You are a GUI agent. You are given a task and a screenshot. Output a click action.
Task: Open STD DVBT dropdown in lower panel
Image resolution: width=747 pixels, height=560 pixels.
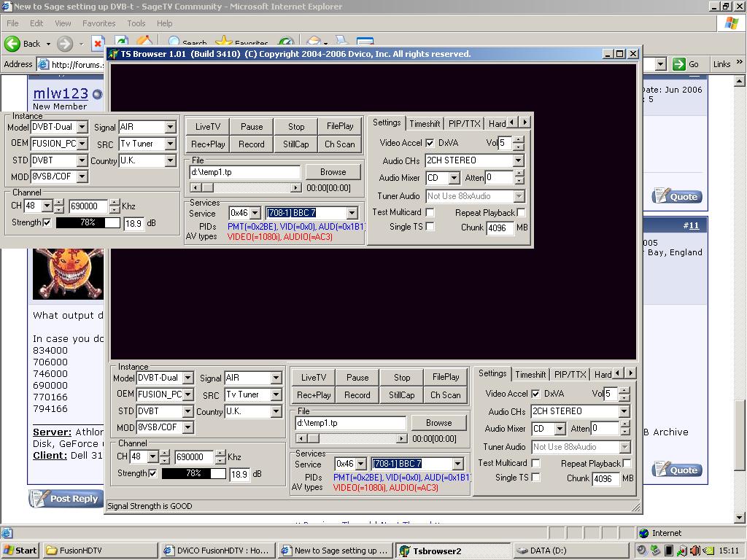tap(187, 411)
